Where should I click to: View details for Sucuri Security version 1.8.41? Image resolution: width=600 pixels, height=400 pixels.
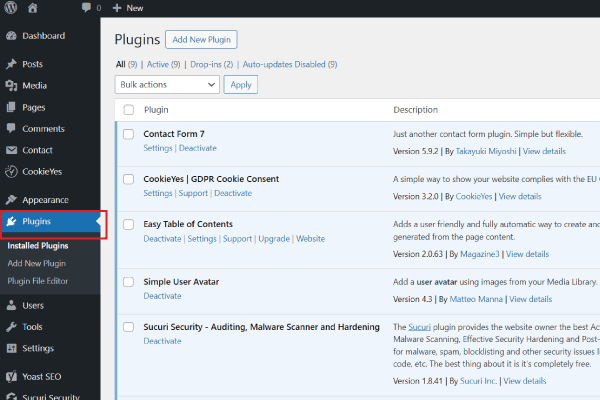[x=525, y=381]
